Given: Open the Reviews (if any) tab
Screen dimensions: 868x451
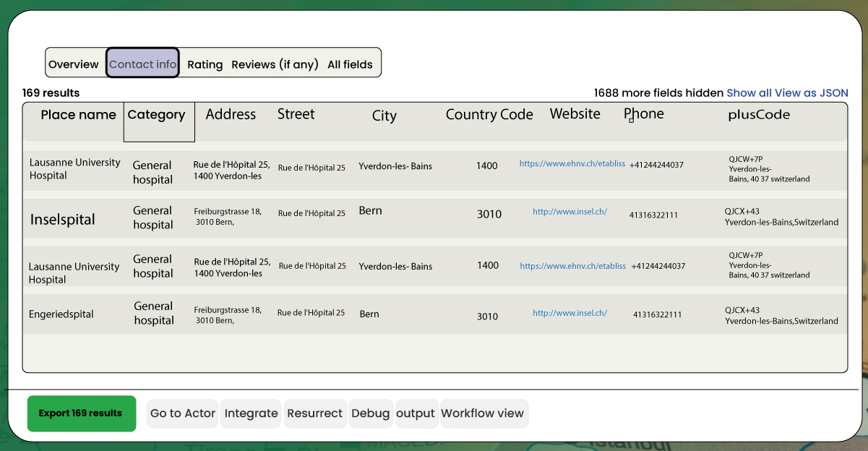Looking at the screenshot, I should tap(275, 64).
